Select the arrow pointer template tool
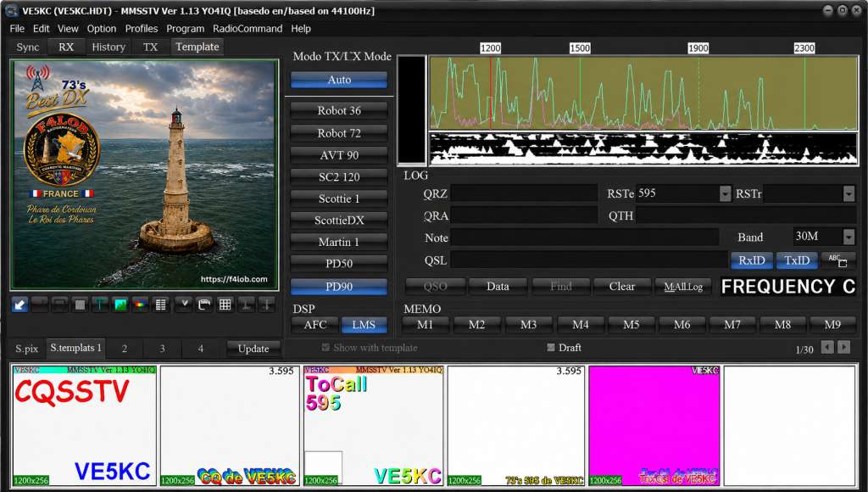This screenshot has width=868, height=492. pyautogui.click(x=20, y=305)
